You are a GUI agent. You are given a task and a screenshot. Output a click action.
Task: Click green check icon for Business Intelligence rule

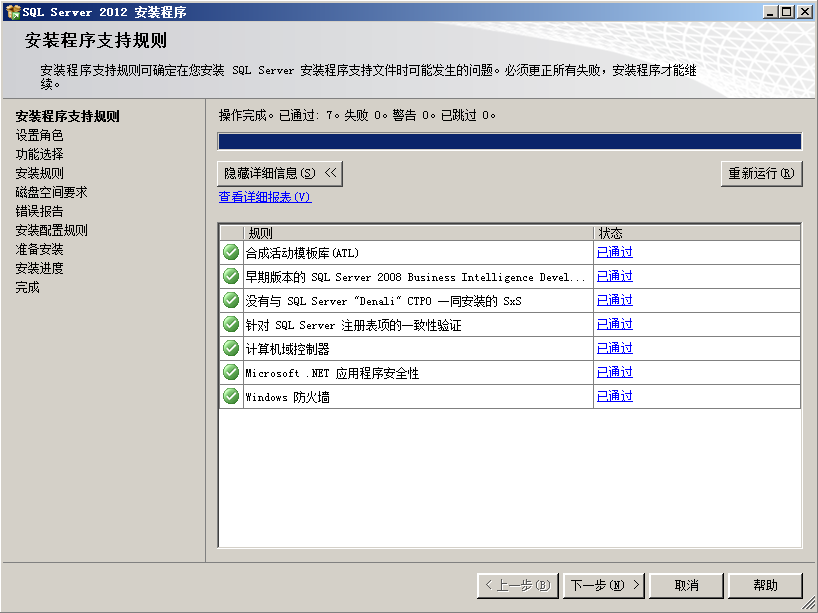click(x=231, y=277)
